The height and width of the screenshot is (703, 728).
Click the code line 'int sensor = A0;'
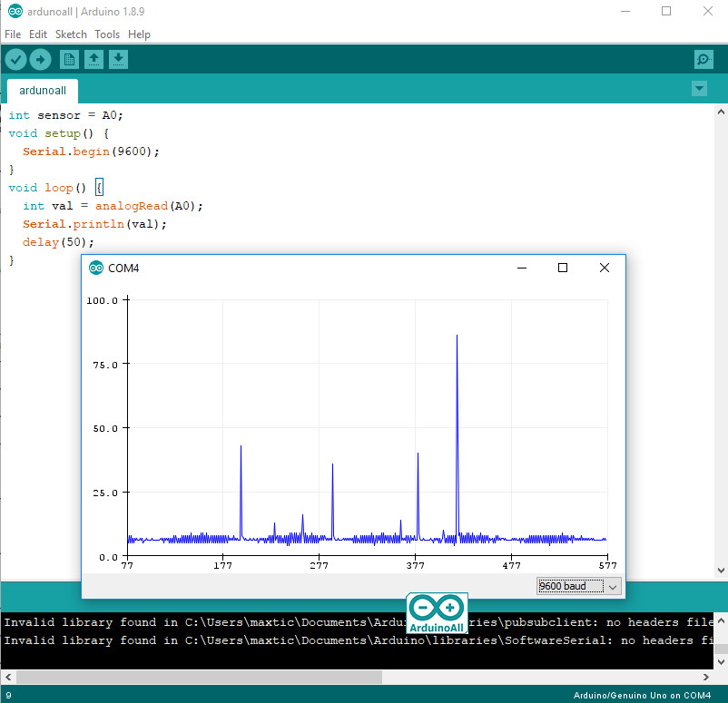65,115
